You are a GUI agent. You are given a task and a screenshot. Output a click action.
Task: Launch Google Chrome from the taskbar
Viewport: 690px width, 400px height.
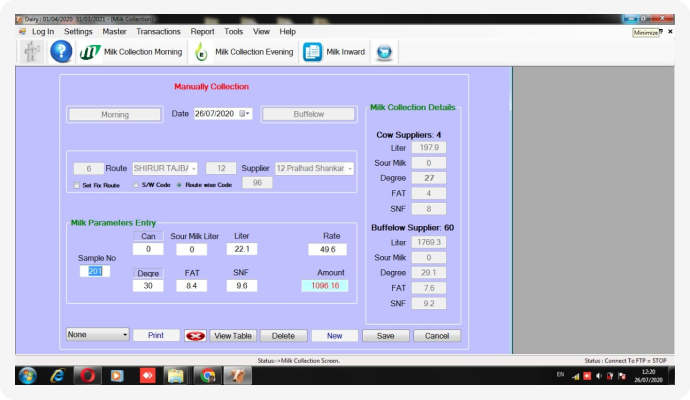point(207,376)
